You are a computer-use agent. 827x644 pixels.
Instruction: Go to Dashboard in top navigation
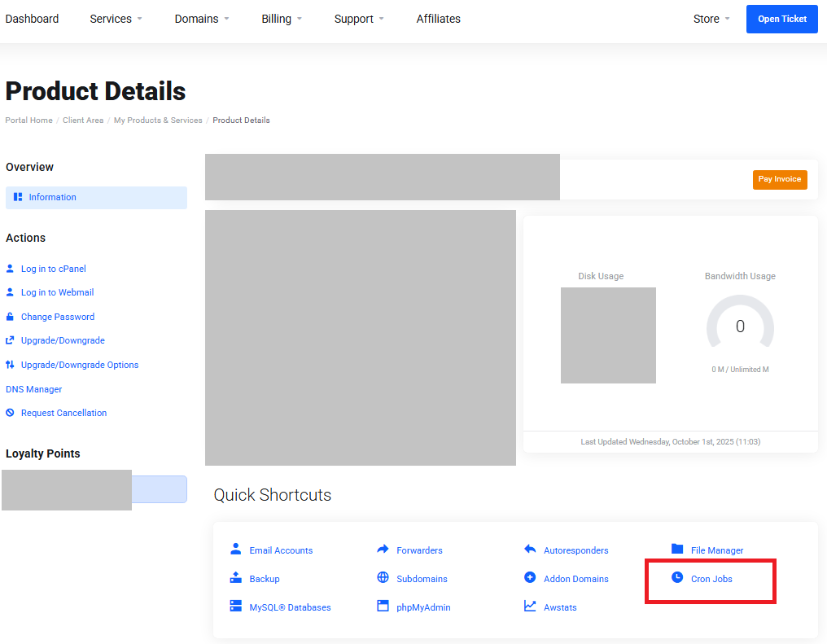[x=32, y=19]
